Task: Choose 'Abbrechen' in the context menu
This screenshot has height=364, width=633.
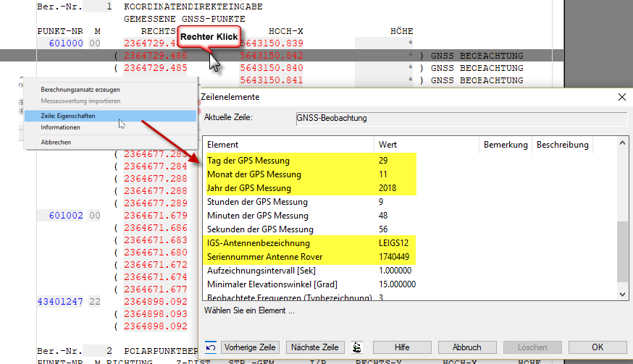Action: (x=56, y=143)
